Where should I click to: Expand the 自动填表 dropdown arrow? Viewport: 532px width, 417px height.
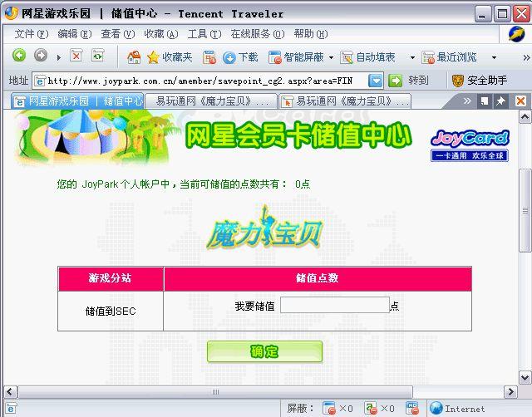[412, 57]
